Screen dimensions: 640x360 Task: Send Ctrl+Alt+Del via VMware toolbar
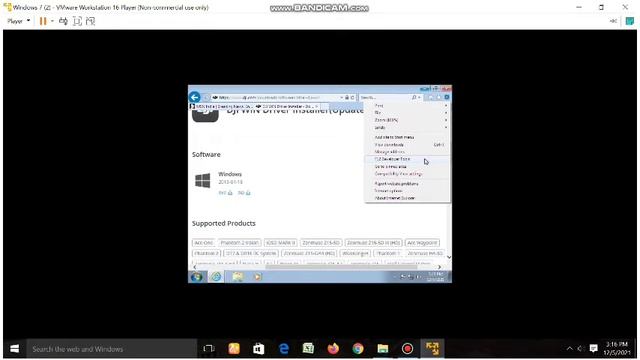[63, 21]
